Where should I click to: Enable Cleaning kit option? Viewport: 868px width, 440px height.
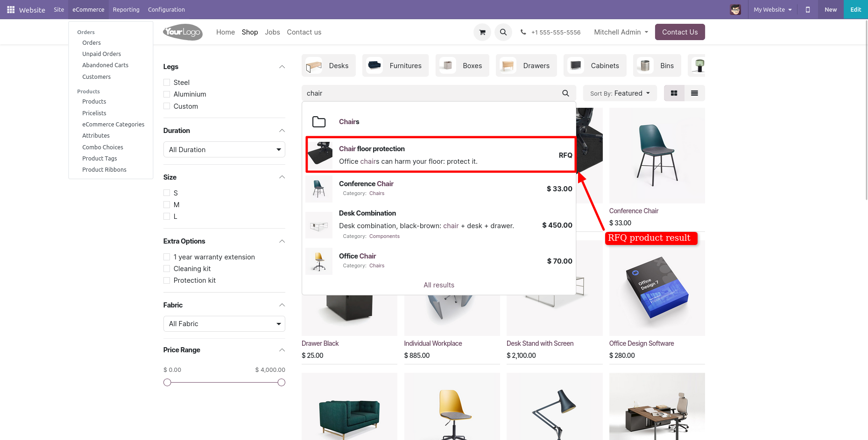(167, 269)
